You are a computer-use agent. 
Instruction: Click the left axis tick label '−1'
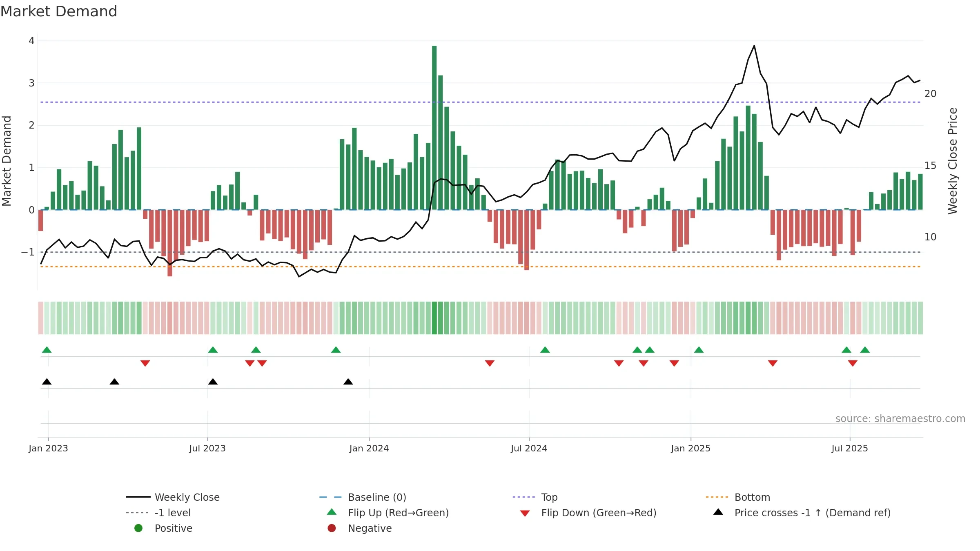(x=28, y=252)
